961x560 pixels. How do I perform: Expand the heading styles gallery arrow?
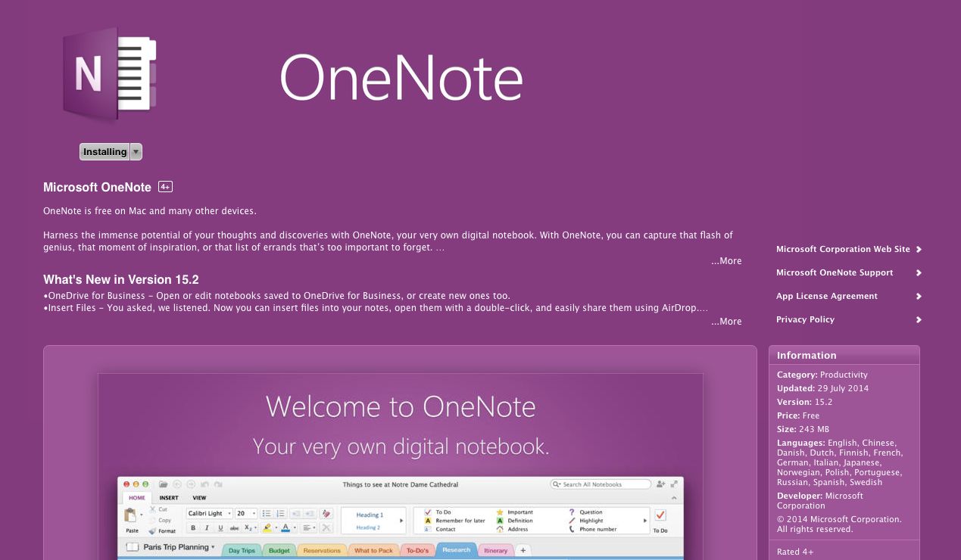pos(402,521)
